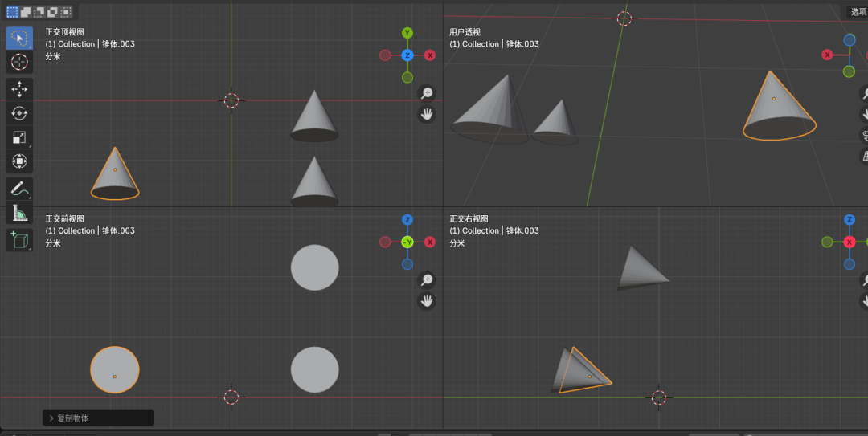Click the 正交前视图 view label
The height and width of the screenshot is (436, 868).
tap(65, 218)
